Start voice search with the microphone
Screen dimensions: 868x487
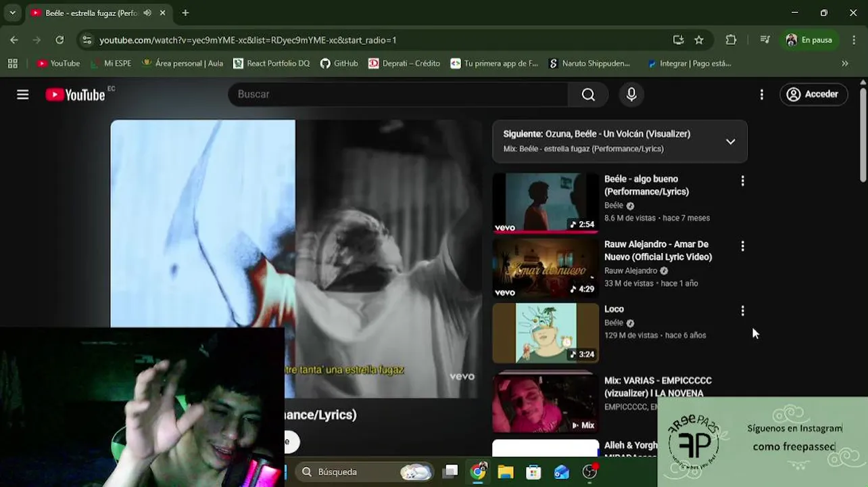pyautogui.click(x=631, y=95)
